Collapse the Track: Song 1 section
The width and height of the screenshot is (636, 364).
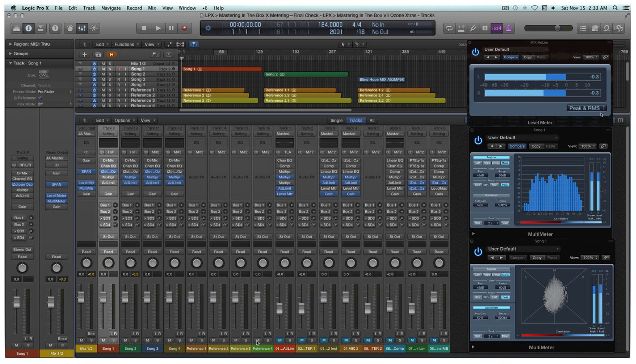tap(11, 63)
